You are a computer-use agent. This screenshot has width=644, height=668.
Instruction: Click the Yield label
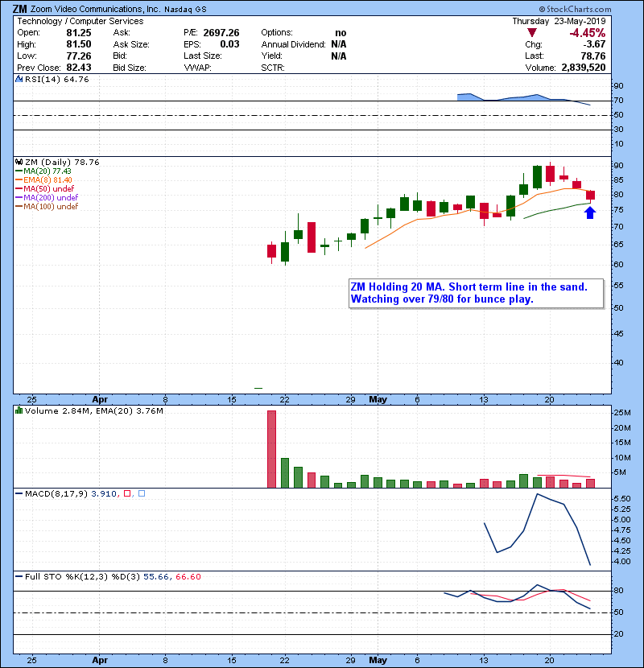(271, 56)
